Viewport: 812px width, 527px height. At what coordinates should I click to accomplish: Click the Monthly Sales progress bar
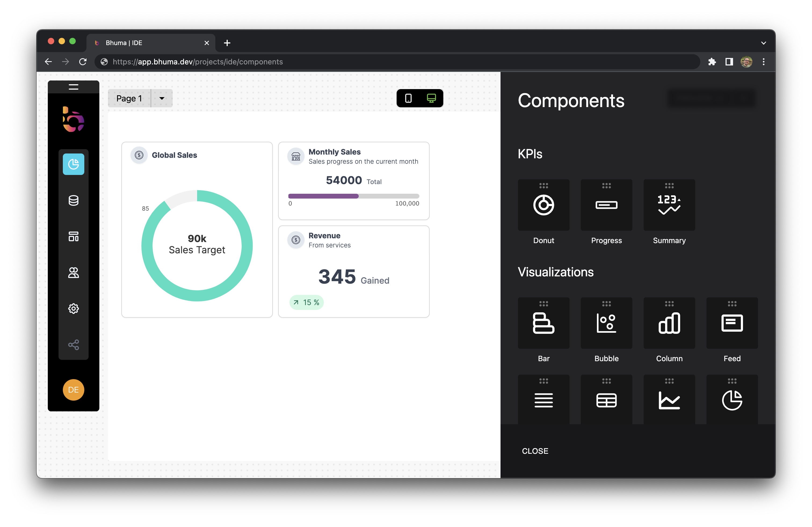[x=353, y=196]
